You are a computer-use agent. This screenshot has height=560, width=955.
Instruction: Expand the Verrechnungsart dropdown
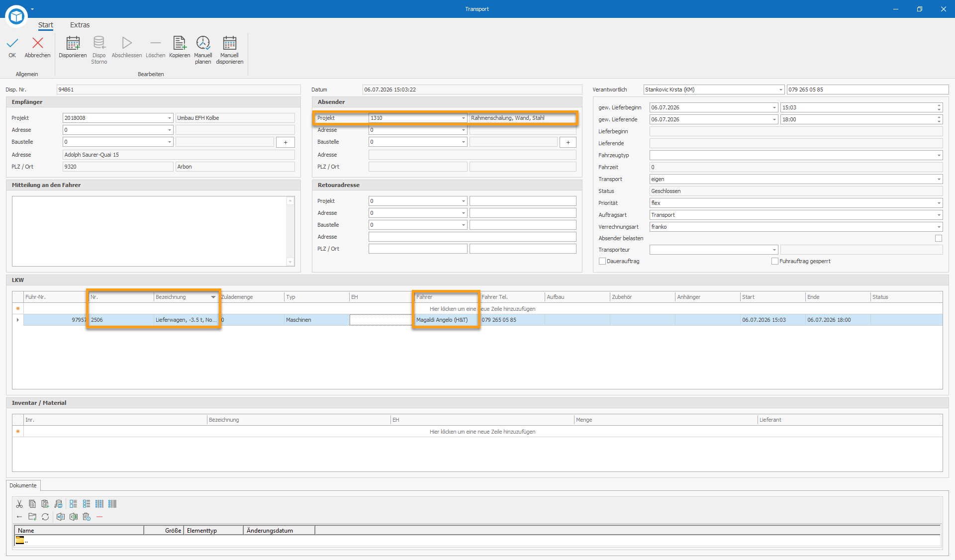(x=939, y=227)
